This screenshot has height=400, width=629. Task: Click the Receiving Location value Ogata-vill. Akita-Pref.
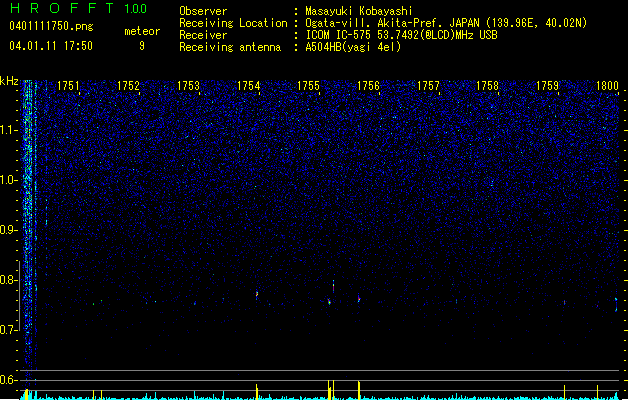click(x=372, y=23)
